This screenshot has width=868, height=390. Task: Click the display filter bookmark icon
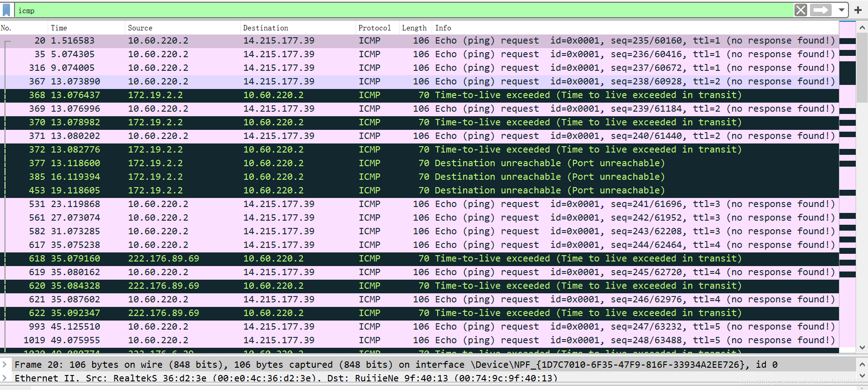click(x=6, y=10)
